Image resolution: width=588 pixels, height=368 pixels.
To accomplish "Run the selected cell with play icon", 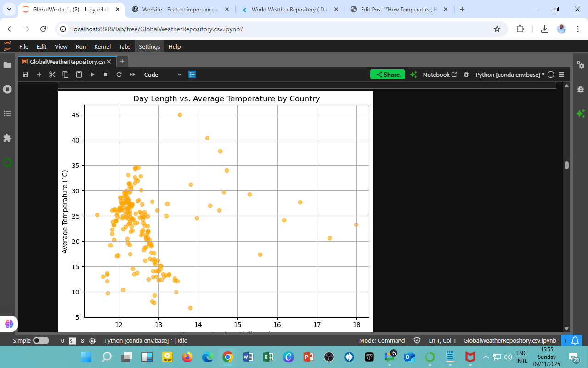I will [92, 75].
